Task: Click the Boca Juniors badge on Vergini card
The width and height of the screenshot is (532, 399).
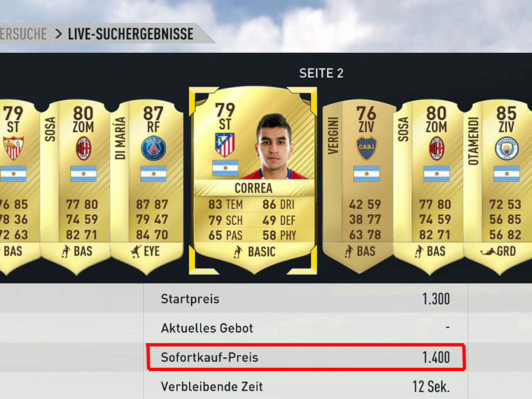Action: coord(366,148)
